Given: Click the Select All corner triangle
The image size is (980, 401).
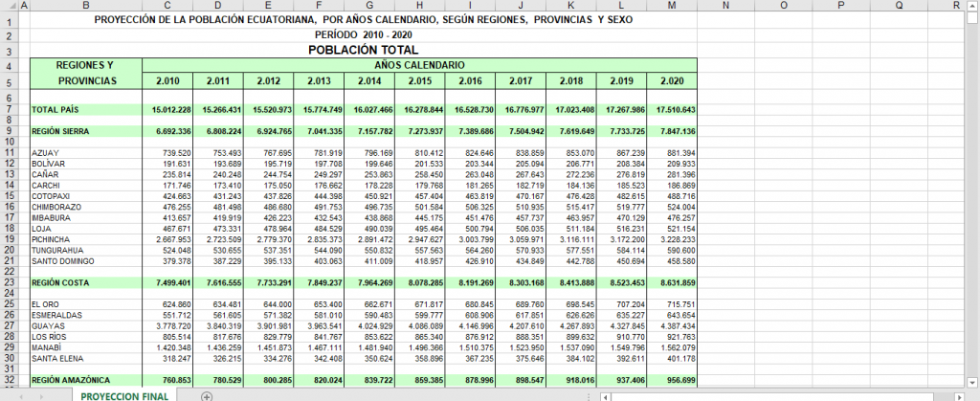Looking at the screenshot, I should 8,6.
